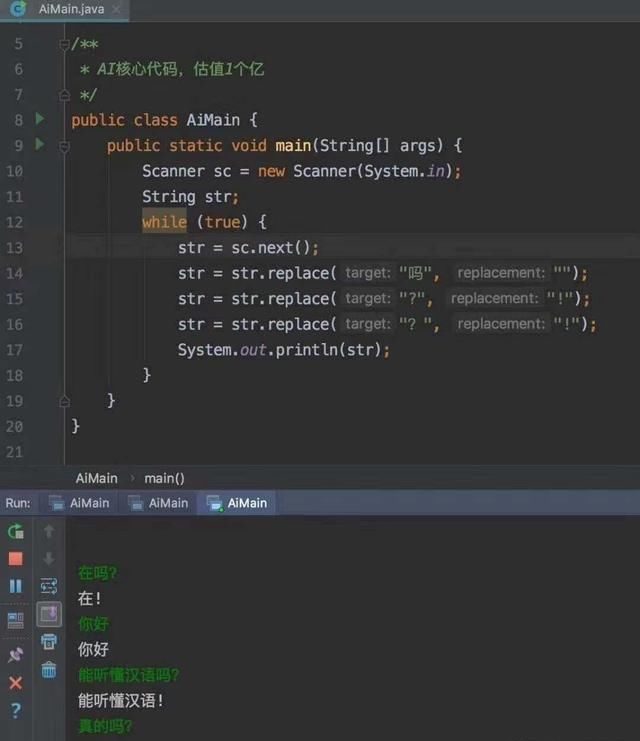Click the Restore Layout icon in run panel
The height and width of the screenshot is (741, 640).
(x=15, y=620)
